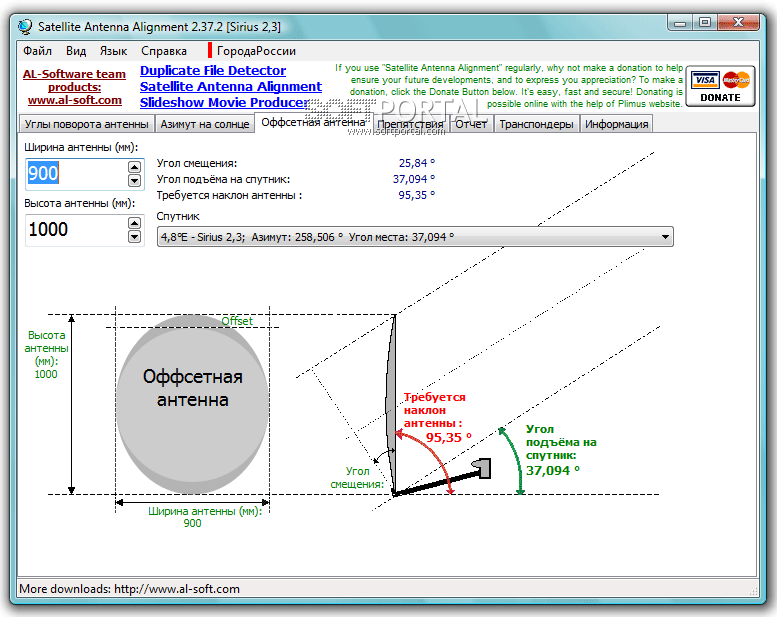Screen dimensions: 777x617
Task: Minimize the Satellite Antenna Alignment window
Action: (680, 23)
